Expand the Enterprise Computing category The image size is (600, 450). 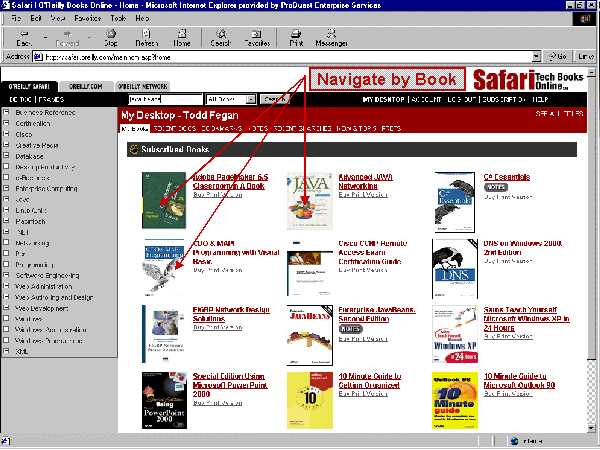(6, 188)
